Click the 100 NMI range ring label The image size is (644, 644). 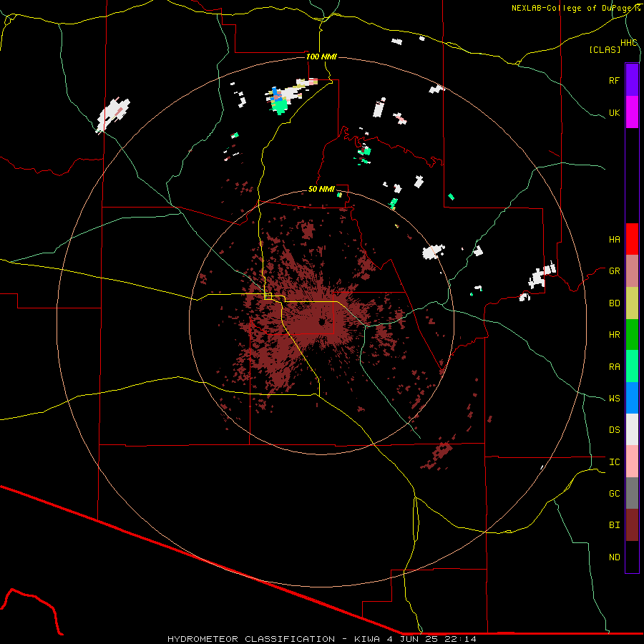[x=321, y=57]
